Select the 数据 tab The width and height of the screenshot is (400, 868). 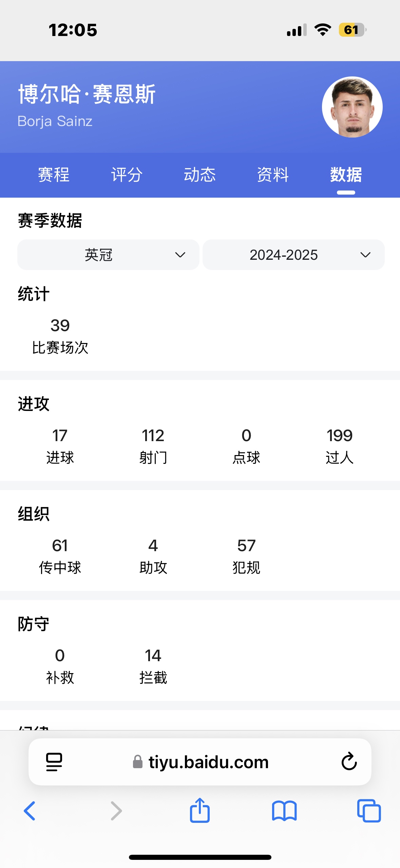pyautogui.click(x=346, y=175)
